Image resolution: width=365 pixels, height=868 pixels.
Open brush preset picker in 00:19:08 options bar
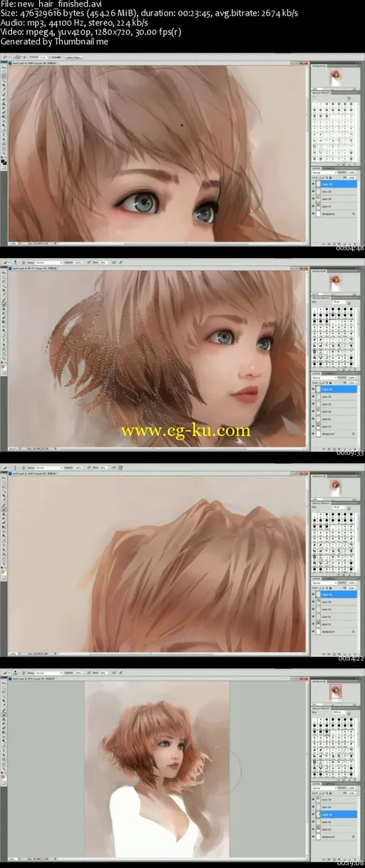16,673
